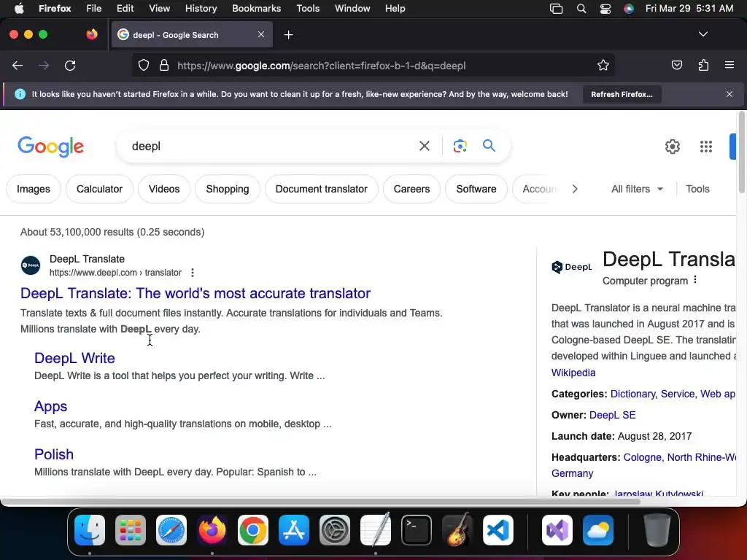Open Safari from the Dock

point(171,530)
